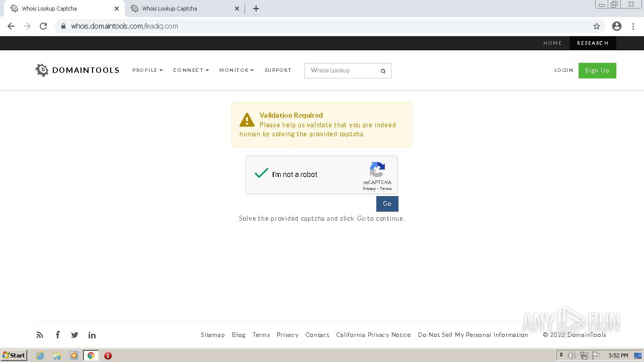Screen dimensions: 644x362
Task: Open the Blog footer link
Action: point(238,335)
